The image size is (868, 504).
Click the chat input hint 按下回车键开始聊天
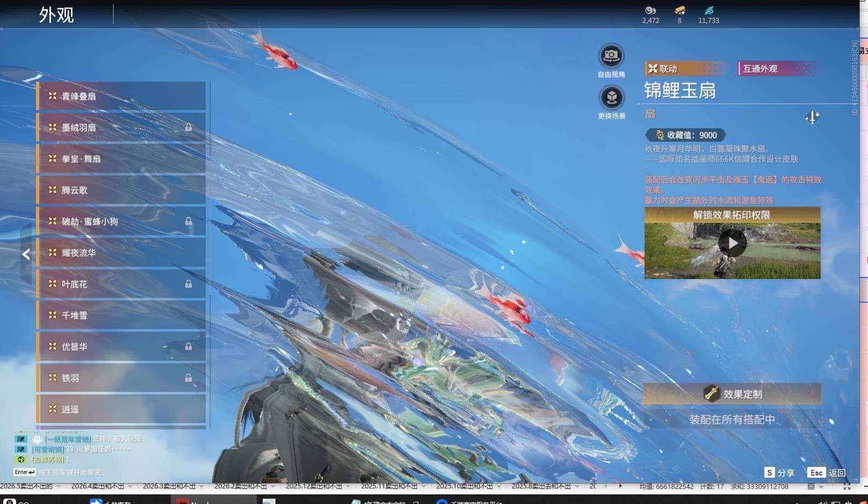[x=70, y=472]
